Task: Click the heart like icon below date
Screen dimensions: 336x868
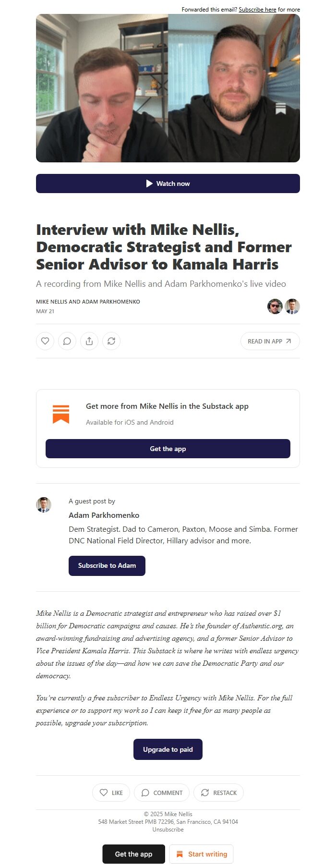Action: click(45, 341)
